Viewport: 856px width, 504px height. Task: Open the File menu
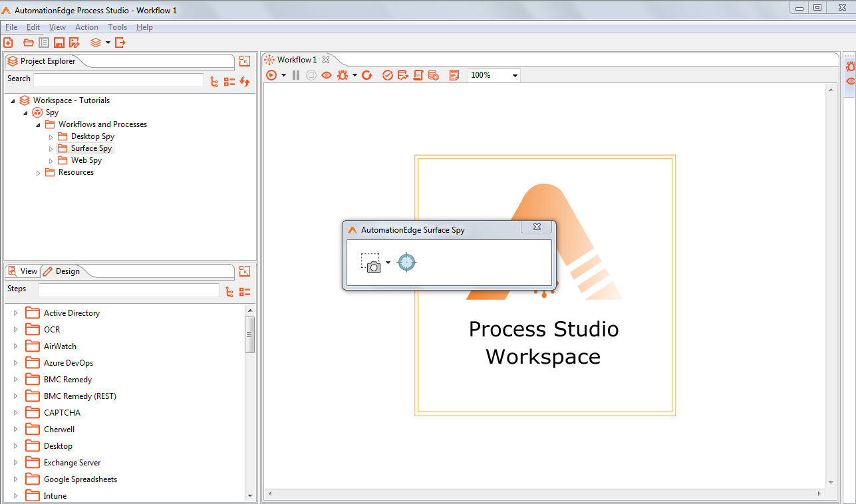(x=11, y=27)
